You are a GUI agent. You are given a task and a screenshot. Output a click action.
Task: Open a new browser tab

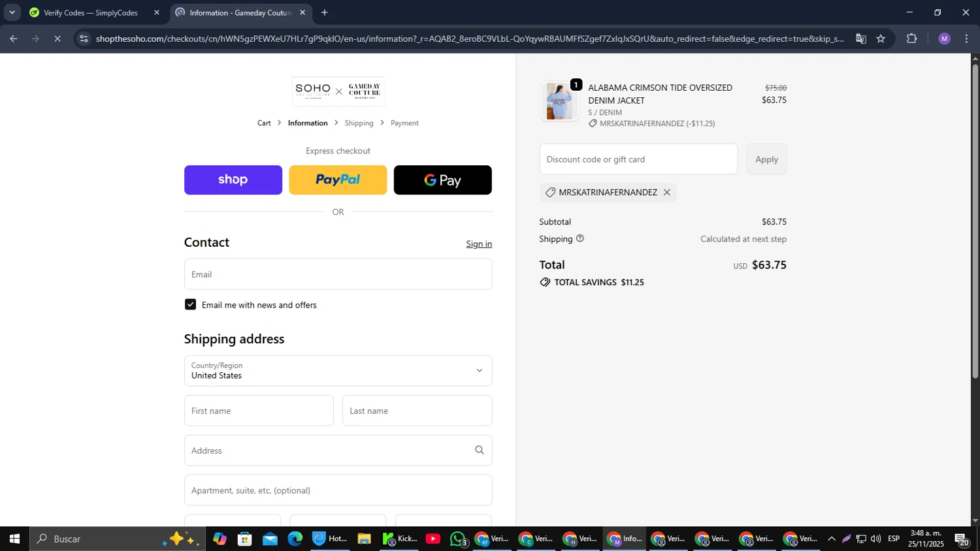pos(325,12)
